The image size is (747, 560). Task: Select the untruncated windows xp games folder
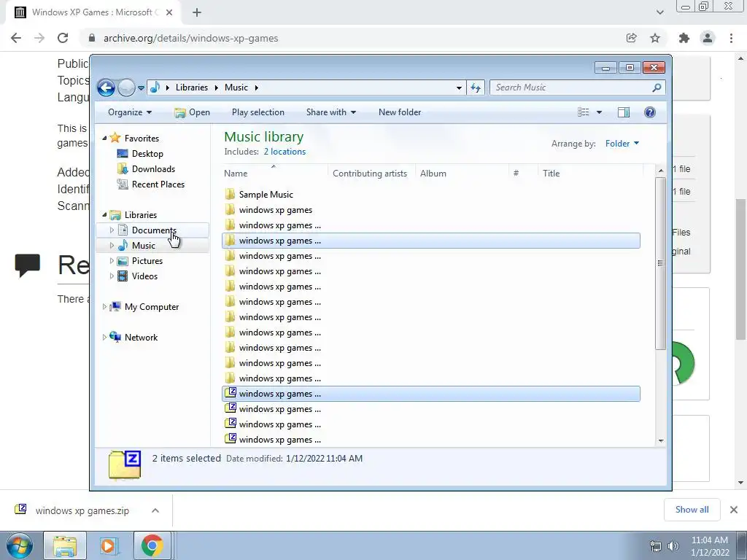[275, 210]
